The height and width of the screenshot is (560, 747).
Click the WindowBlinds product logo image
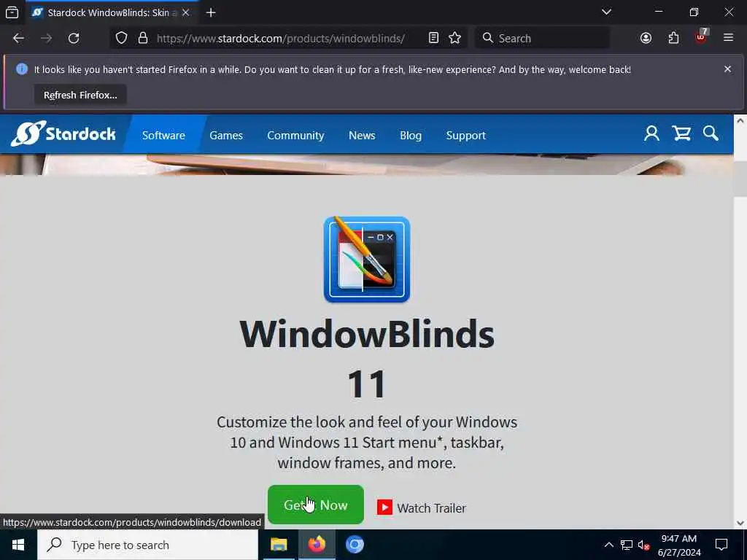(x=367, y=260)
